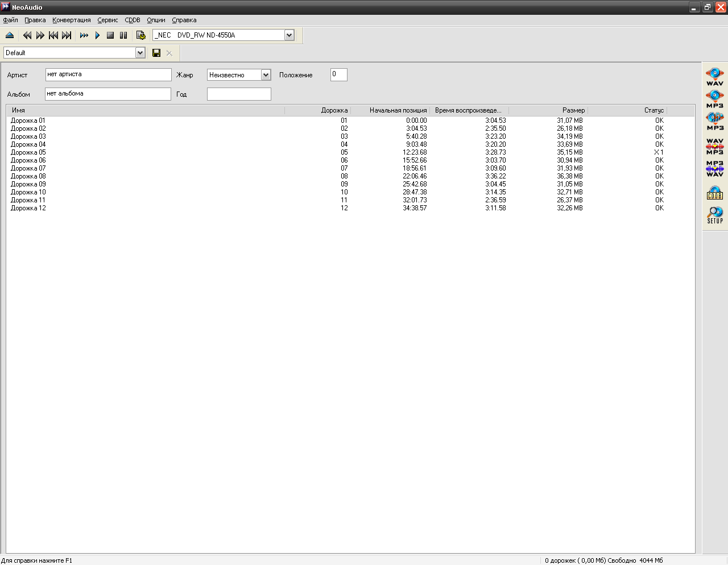The width and height of the screenshot is (728, 565).
Task: Choose the MP3 icon with waveform-covered disc
Action: click(x=715, y=121)
